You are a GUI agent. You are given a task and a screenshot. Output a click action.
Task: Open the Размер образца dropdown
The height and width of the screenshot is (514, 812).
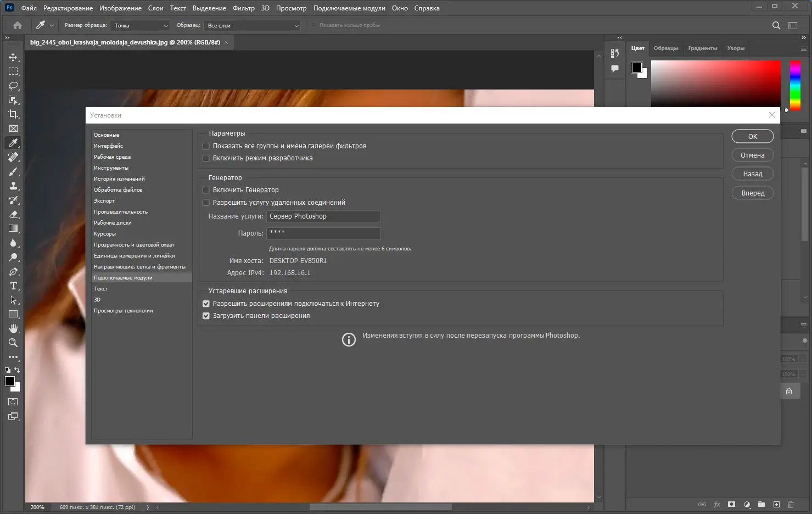(x=140, y=25)
